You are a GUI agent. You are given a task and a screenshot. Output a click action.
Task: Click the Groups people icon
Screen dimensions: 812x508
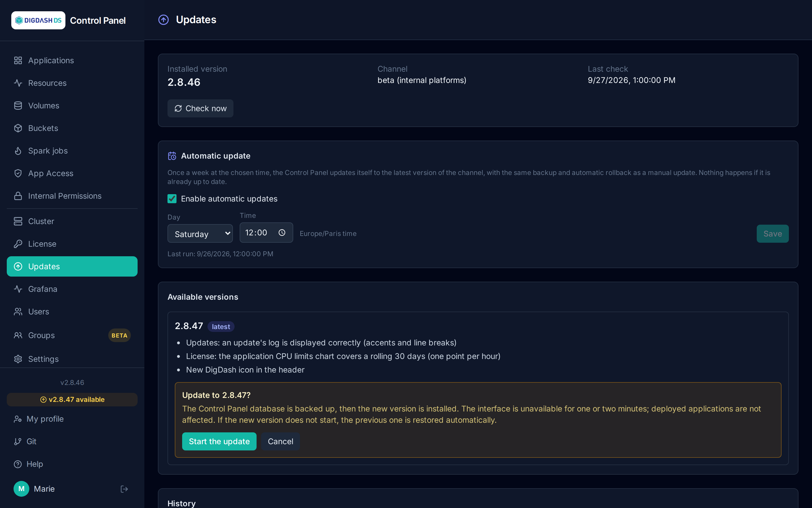18,335
